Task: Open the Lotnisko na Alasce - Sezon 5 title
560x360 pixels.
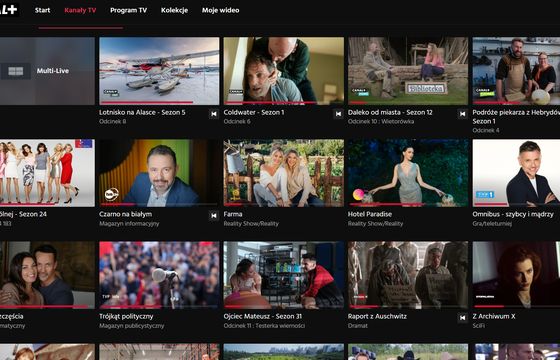Action: tap(142, 112)
